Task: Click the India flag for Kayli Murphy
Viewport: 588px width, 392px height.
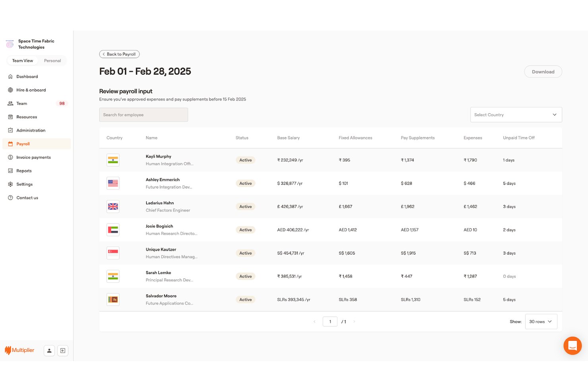Action: [x=113, y=160]
